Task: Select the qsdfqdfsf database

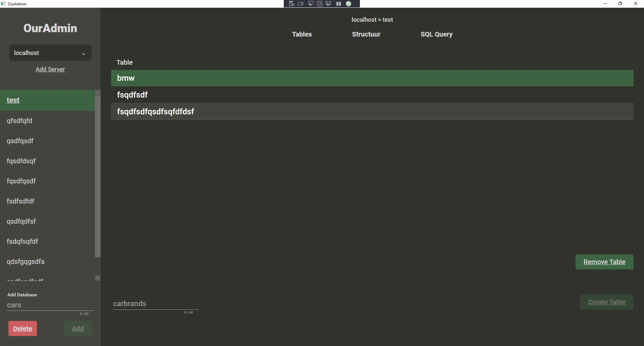Action: point(47,221)
